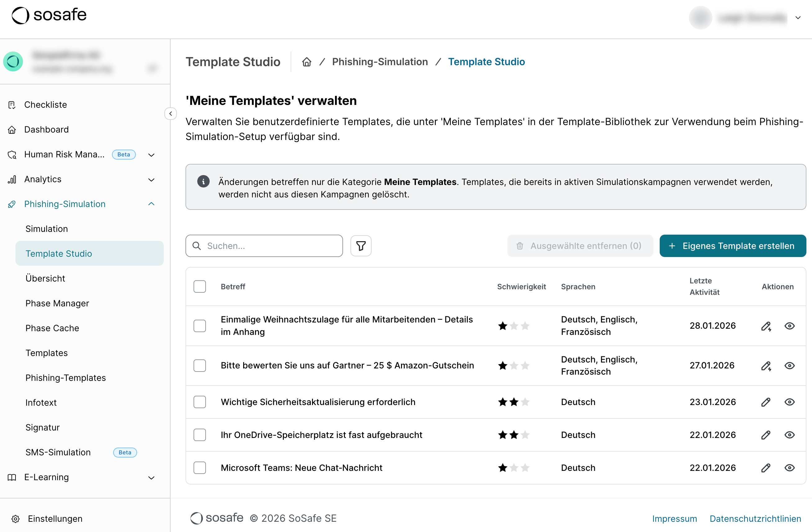Click the sosafe logo in the header
This screenshot has height=532, width=812.
[x=50, y=16]
